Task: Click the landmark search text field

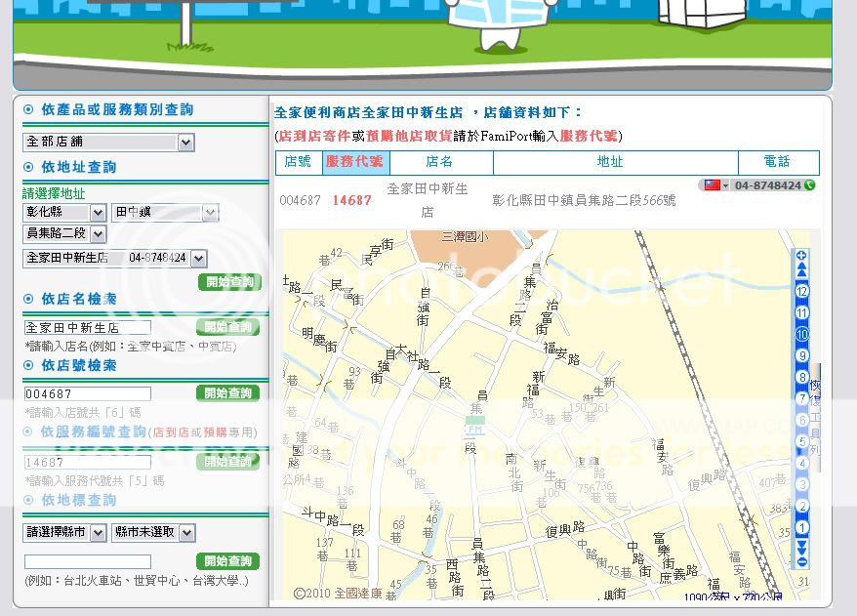Action: 88,561
